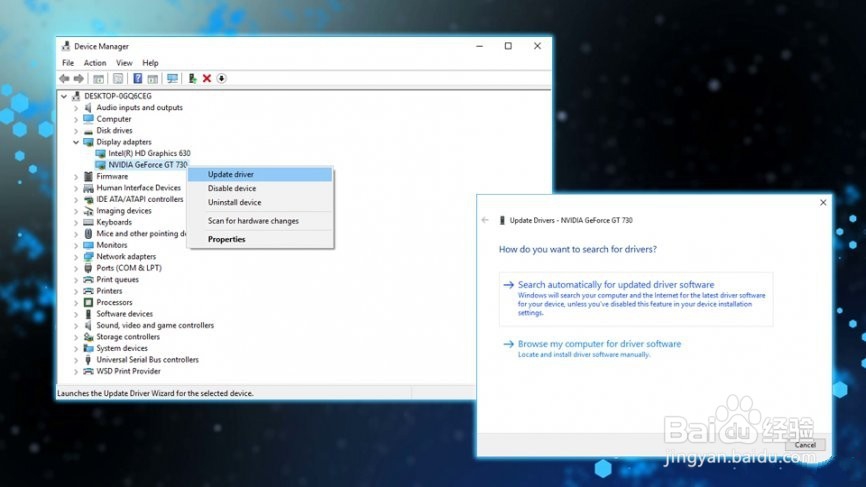Expand the Imaging devices category
This screenshot has height=487, width=866.
click(76, 211)
